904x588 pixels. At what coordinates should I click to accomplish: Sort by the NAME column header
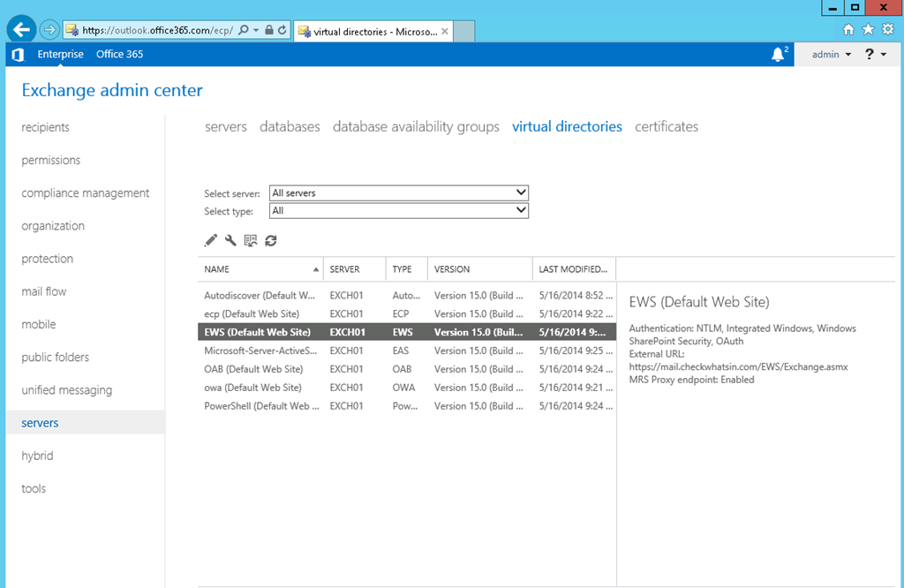(x=260, y=269)
